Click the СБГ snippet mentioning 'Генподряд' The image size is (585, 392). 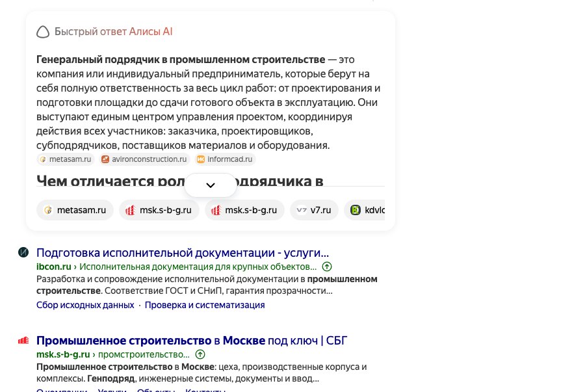(201, 372)
